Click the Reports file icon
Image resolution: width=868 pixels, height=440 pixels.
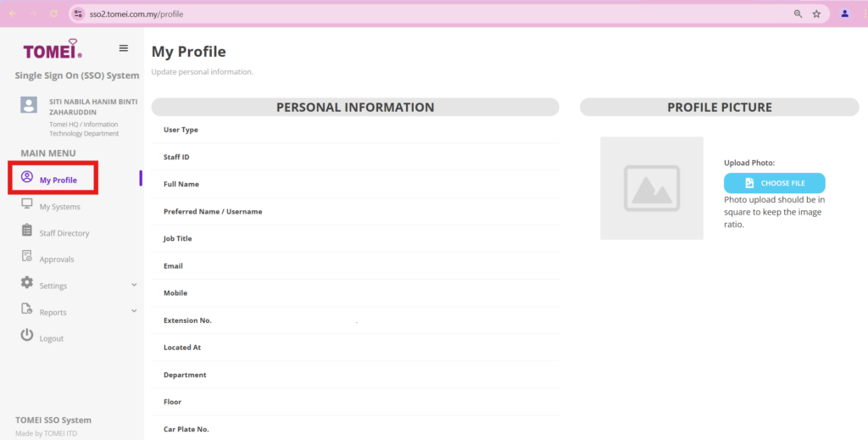[27, 310]
